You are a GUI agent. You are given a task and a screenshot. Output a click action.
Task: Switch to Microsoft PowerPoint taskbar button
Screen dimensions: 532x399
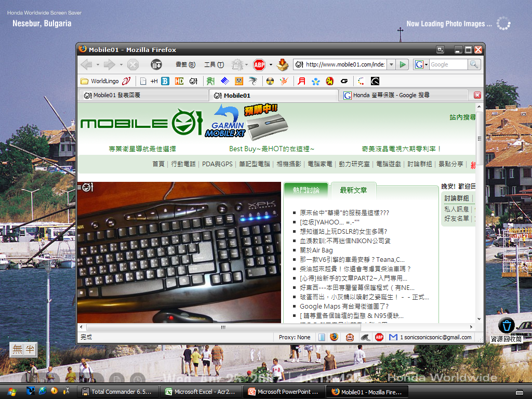point(284,392)
